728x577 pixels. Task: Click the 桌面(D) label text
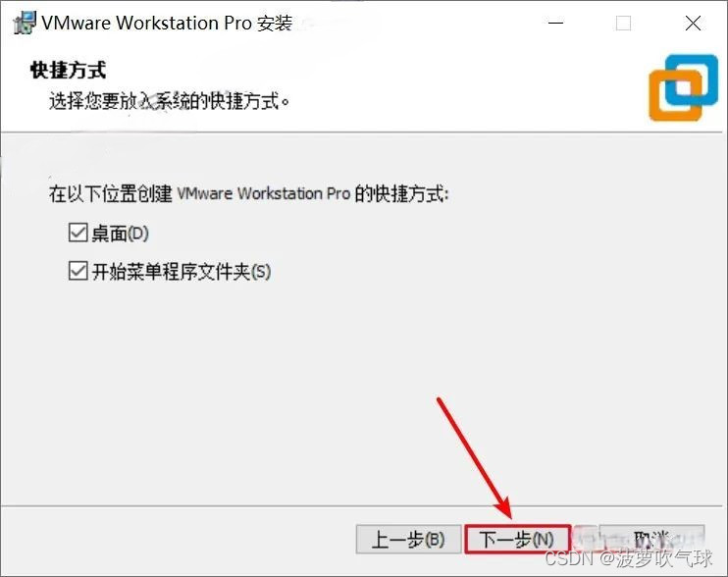point(121,233)
